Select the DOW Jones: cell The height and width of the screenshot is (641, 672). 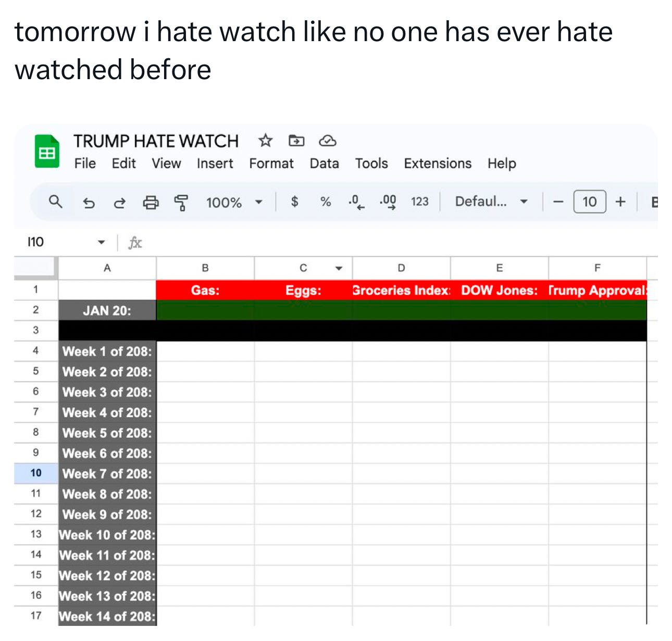tap(499, 290)
